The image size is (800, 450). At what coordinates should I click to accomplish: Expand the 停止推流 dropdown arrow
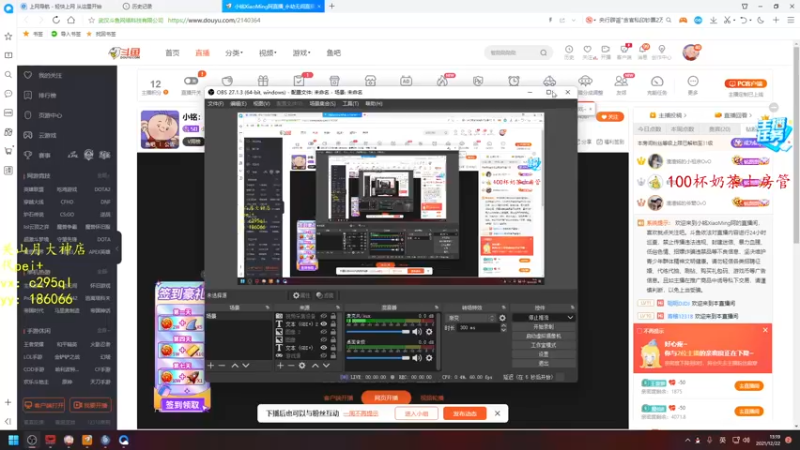570,317
